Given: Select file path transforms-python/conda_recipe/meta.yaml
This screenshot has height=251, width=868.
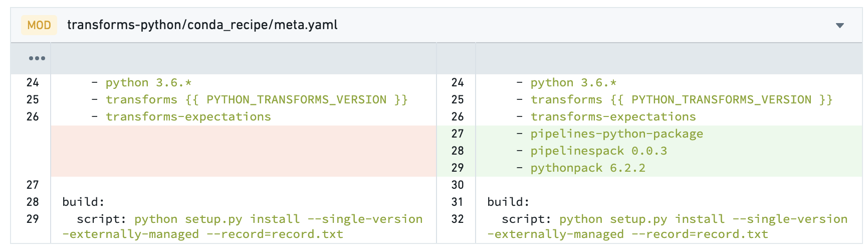Looking at the screenshot, I should [x=202, y=25].
